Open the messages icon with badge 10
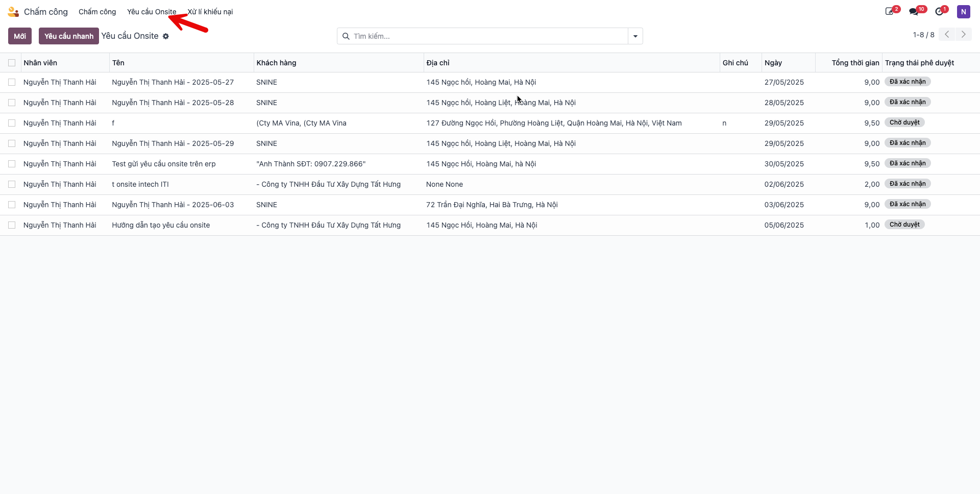 (x=914, y=11)
